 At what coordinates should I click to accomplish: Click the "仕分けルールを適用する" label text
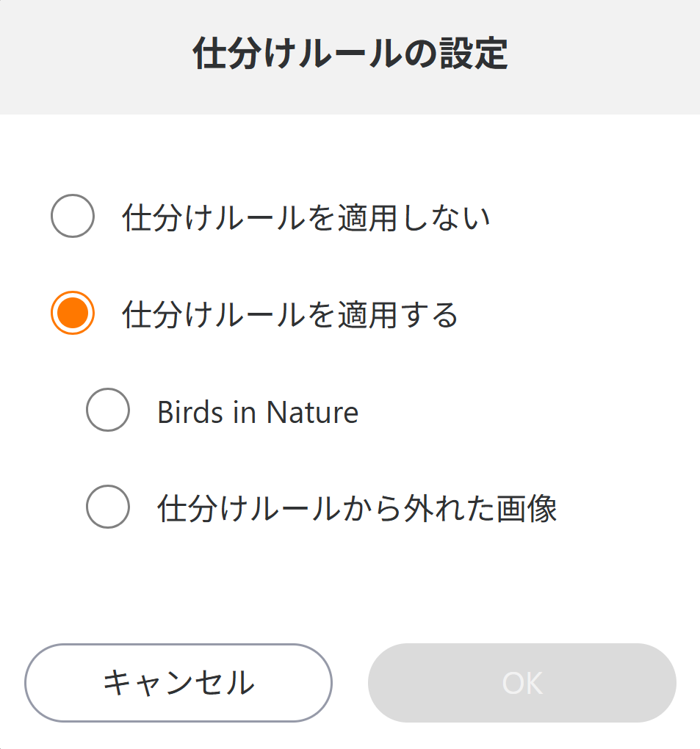290,315
